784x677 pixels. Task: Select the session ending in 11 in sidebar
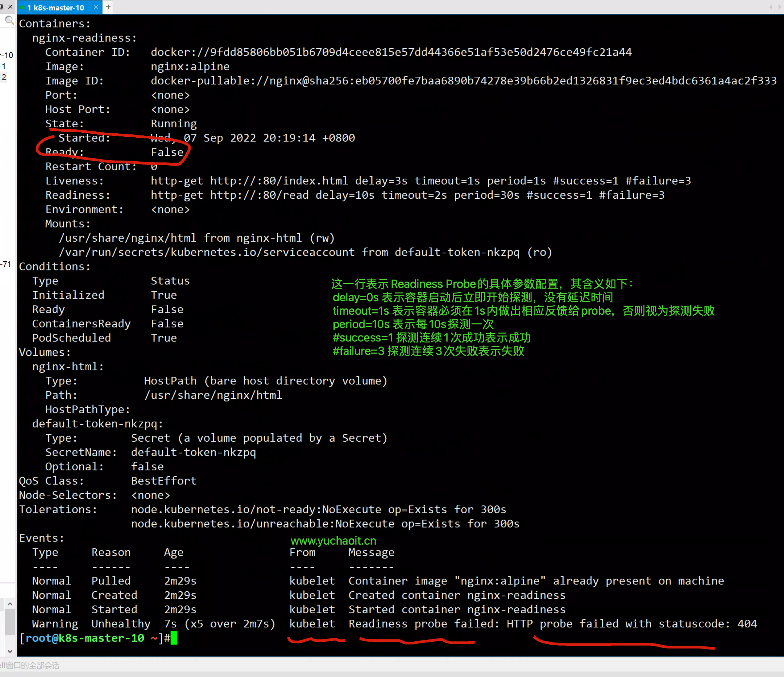point(3,66)
